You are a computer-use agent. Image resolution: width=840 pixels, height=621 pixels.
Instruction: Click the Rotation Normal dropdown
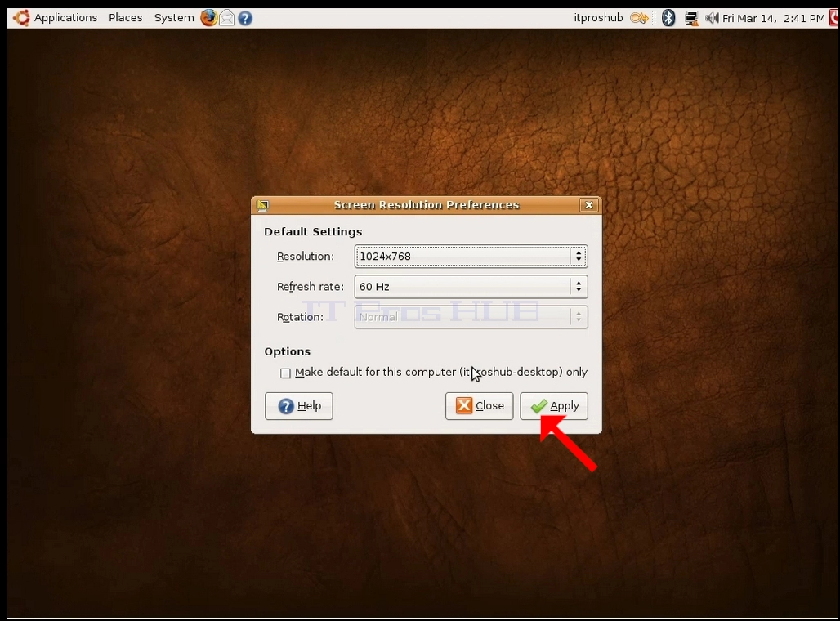click(471, 317)
